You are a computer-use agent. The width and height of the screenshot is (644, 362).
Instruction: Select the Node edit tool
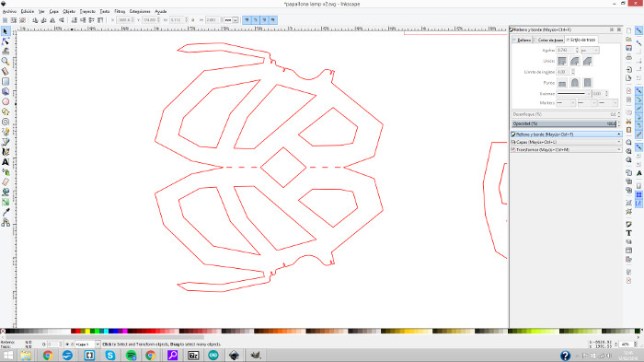[6, 41]
